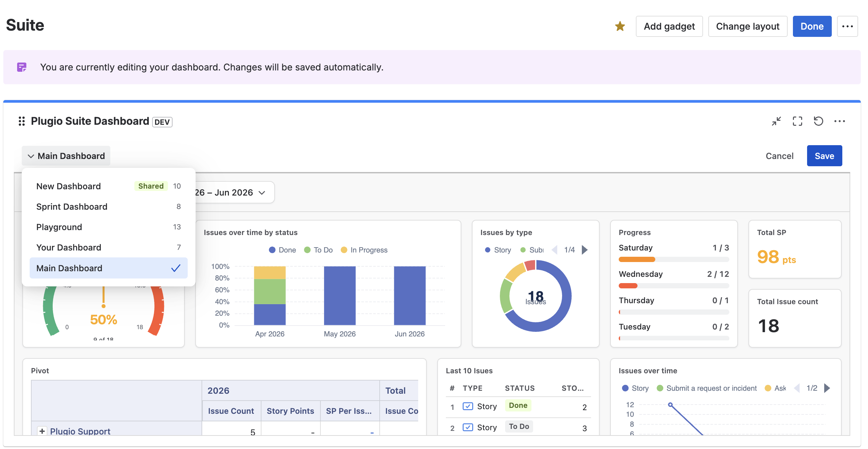868x449 pixels.
Task: Click the Total Issue count value 18
Action: (768, 326)
